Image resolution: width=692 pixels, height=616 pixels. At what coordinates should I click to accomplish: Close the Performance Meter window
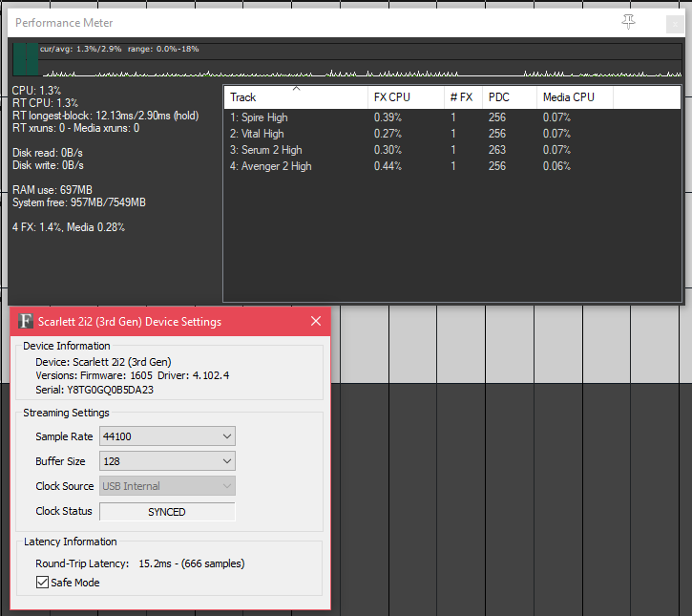pyautogui.click(x=675, y=24)
